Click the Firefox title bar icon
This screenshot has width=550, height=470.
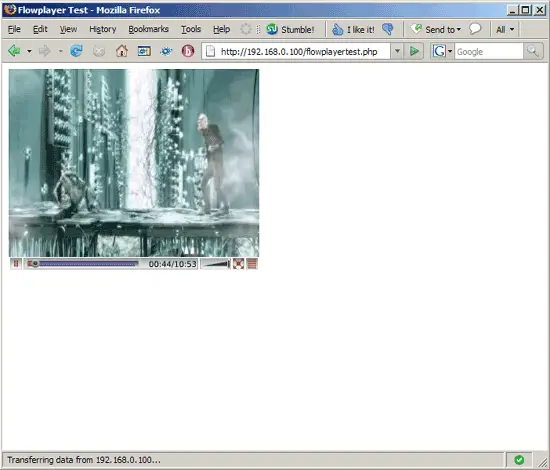[10, 9]
